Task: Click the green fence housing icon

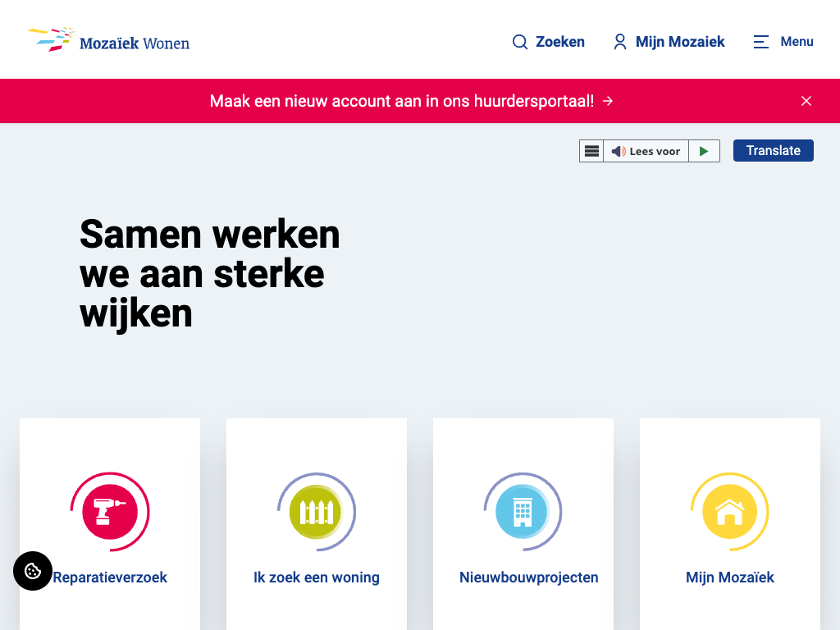Action: pos(316,512)
